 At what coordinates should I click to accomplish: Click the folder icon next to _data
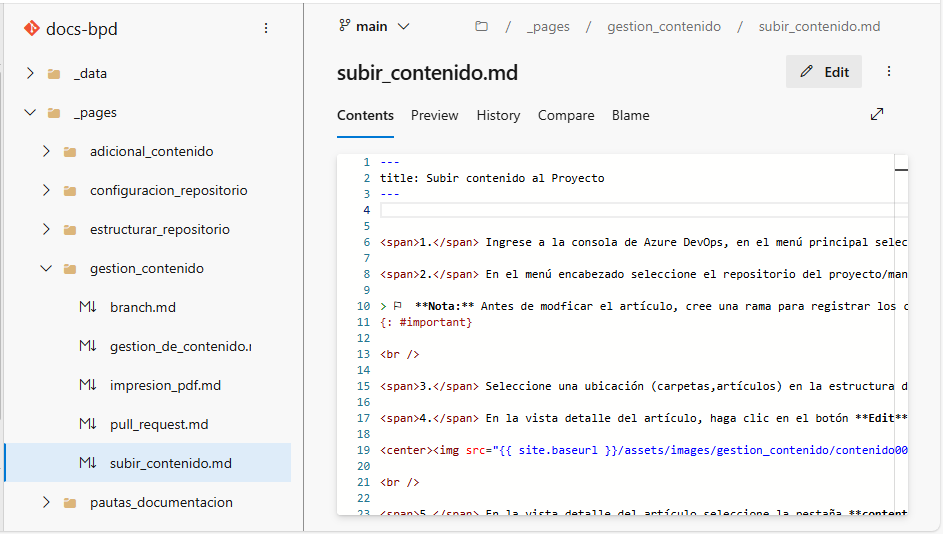54,74
